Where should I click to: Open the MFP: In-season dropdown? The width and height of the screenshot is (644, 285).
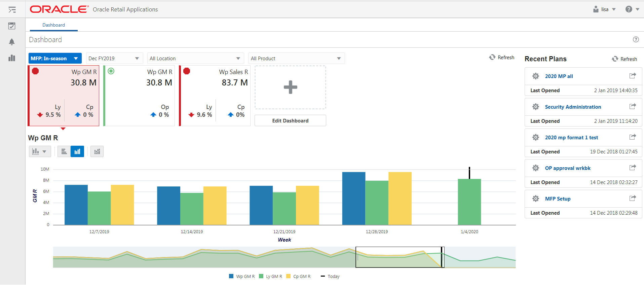55,58
